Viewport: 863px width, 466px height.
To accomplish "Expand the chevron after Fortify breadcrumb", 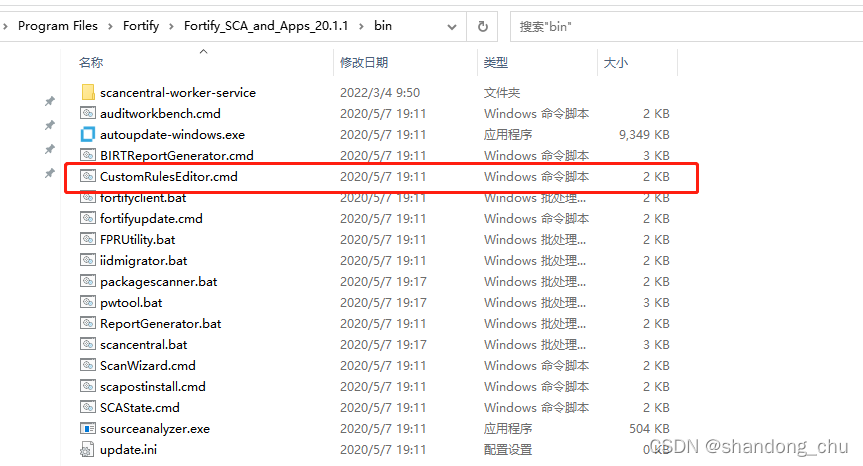I will pyautogui.click(x=171, y=26).
